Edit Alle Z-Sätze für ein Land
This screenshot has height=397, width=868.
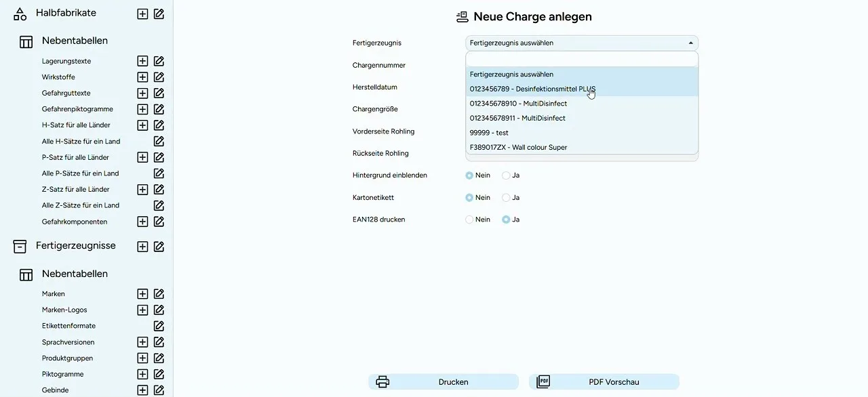pyautogui.click(x=159, y=205)
